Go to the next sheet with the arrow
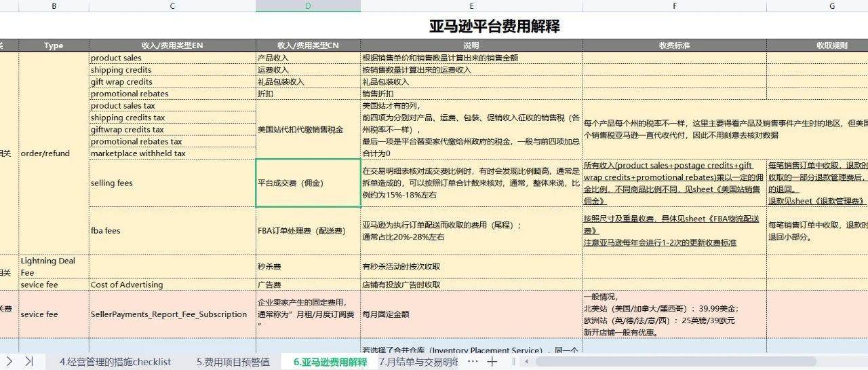Image resolution: width=868 pixels, height=370 pixels. coord(9,361)
